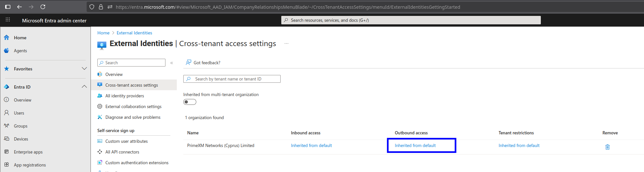Click the Users person icon
The height and width of the screenshot is (172, 644).
[x=6, y=113]
